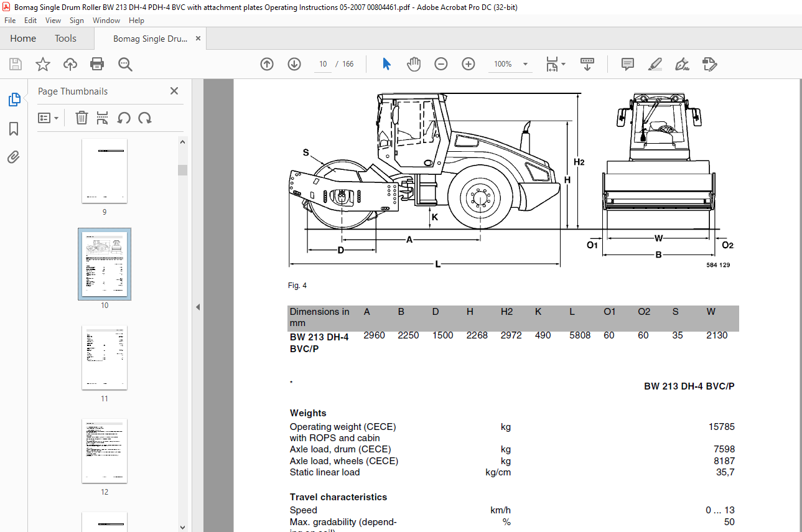Click the 'Fig. 4' caption
Screen dimensions: 802x532
pyautogui.click(x=298, y=286)
